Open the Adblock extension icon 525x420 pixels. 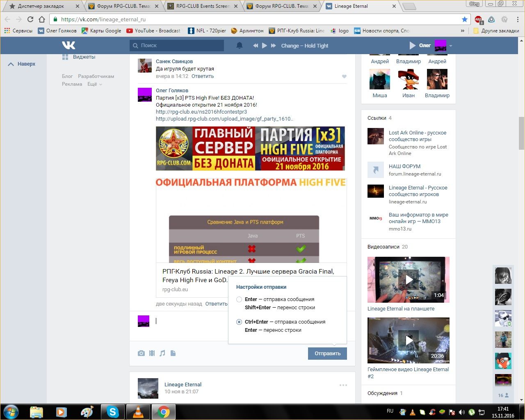click(479, 20)
